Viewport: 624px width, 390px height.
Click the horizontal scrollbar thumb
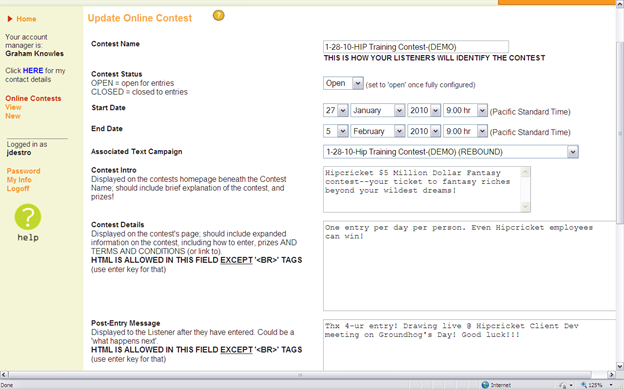tap(300, 374)
